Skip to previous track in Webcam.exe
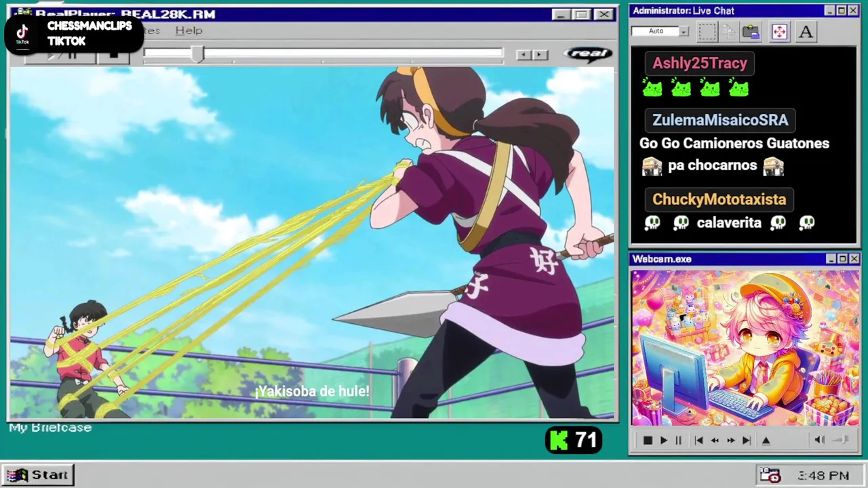 coord(698,441)
